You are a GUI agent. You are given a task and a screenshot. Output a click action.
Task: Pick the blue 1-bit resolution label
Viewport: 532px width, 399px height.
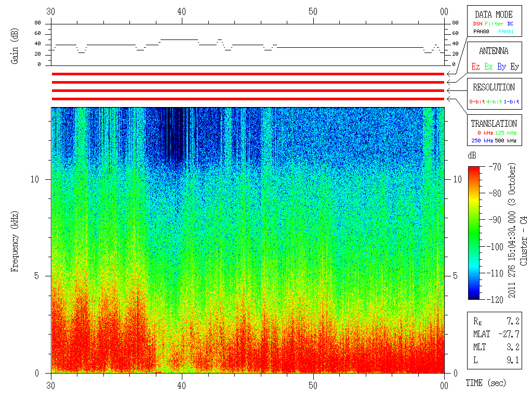(x=511, y=101)
